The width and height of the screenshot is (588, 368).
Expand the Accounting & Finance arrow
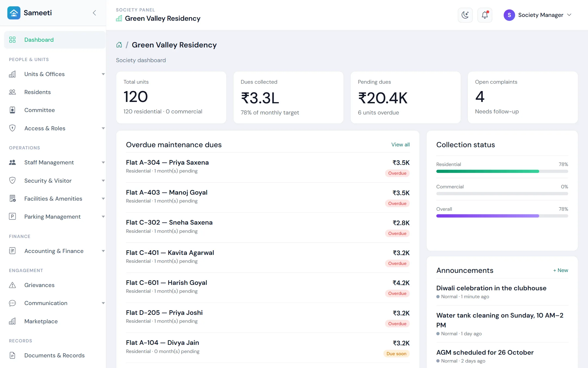[103, 251]
